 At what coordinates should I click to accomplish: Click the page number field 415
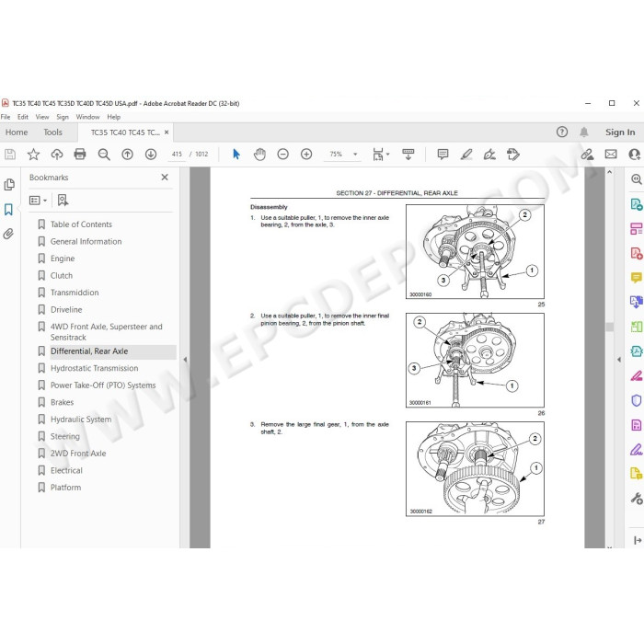click(177, 155)
